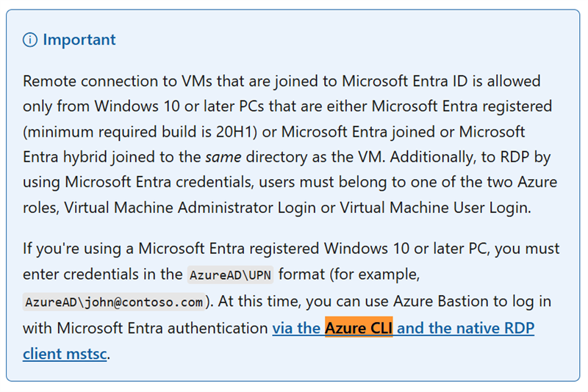Click the AzureAD\john@contoso.com code example
The width and height of the screenshot is (588, 392).
pyautogui.click(x=114, y=302)
